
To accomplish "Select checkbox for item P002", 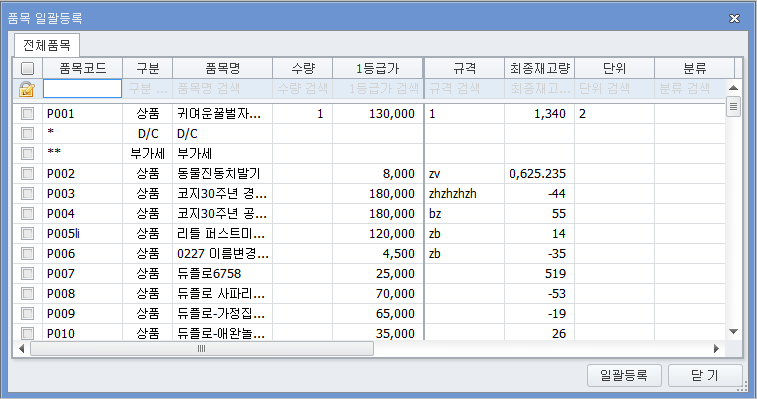I will click(x=28, y=173).
